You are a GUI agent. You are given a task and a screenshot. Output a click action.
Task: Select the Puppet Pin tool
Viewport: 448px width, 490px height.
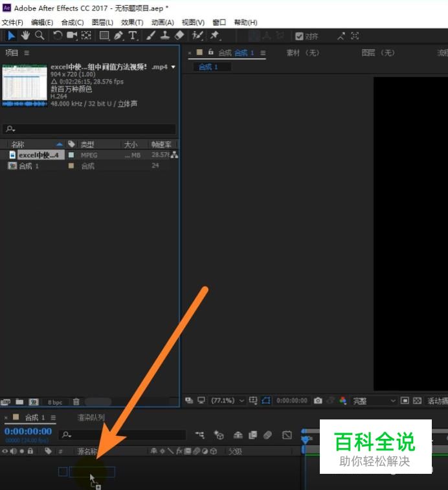(215, 36)
